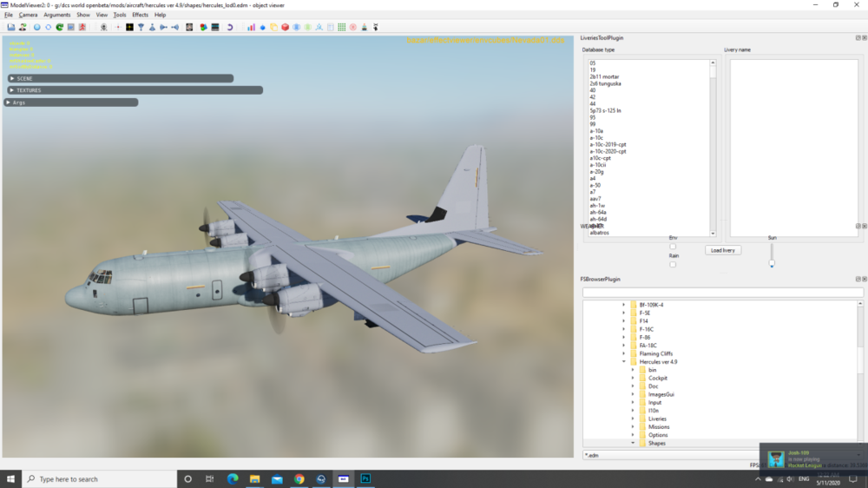
Task: Select '2s6 tunguska' in Database type list
Action: (x=605, y=83)
